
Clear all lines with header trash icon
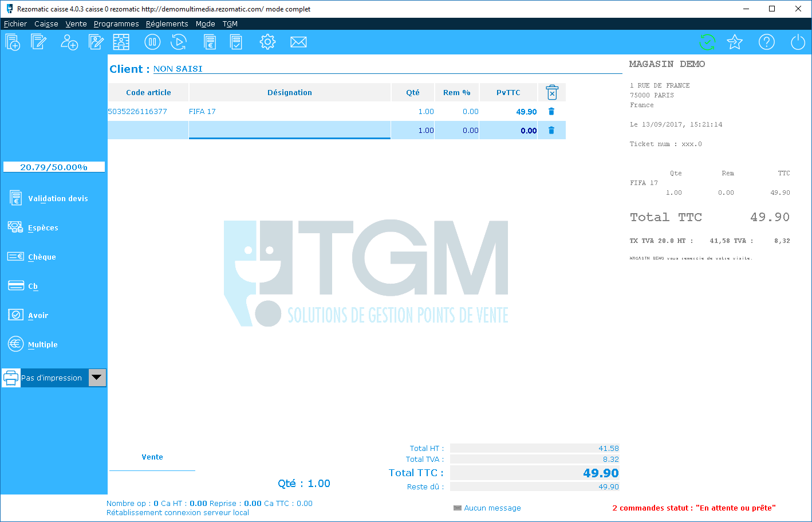click(552, 92)
